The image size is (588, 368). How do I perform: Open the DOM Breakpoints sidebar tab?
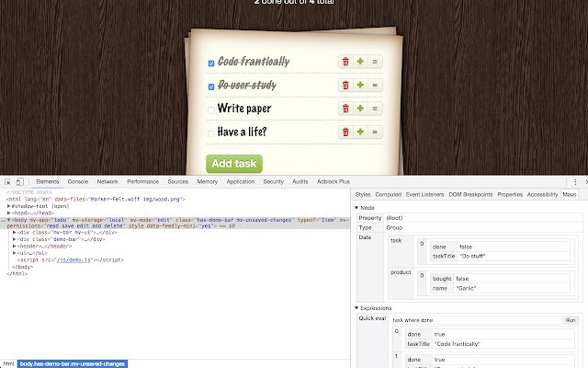click(x=470, y=194)
